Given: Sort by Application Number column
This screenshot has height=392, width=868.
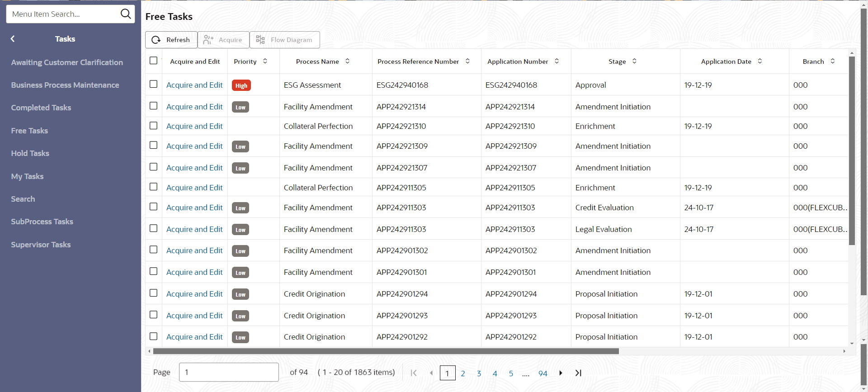Looking at the screenshot, I should tap(557, 61).
